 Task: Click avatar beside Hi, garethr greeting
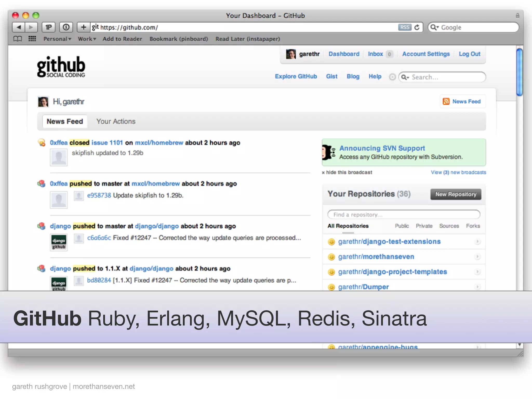pyautogui.click(x=43, y=102)
